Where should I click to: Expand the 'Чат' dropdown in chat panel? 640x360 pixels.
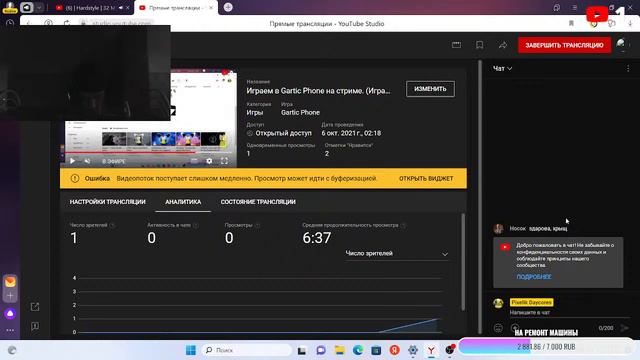502,69
